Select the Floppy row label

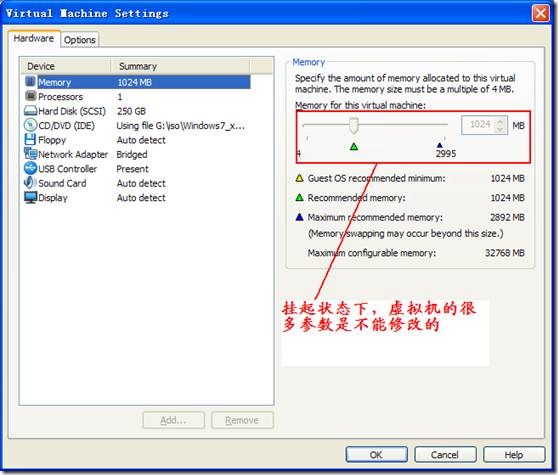(52, 140)
